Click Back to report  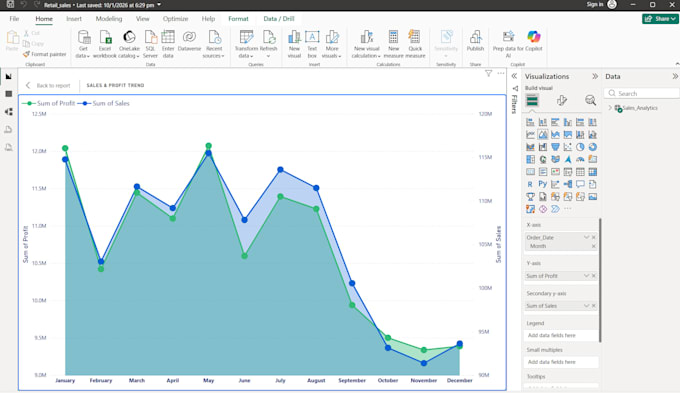(x=48, y=85)
